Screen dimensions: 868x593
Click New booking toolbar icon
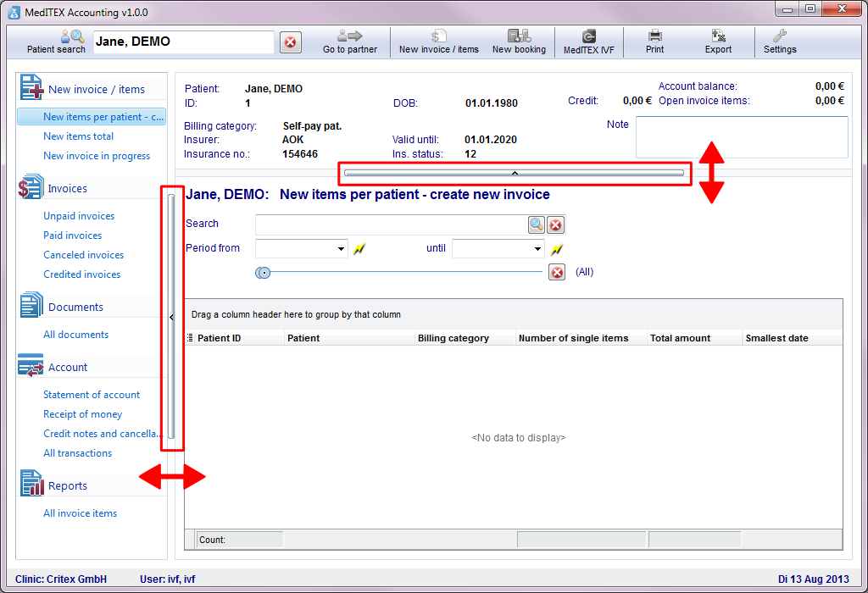(x=520, y=42)
